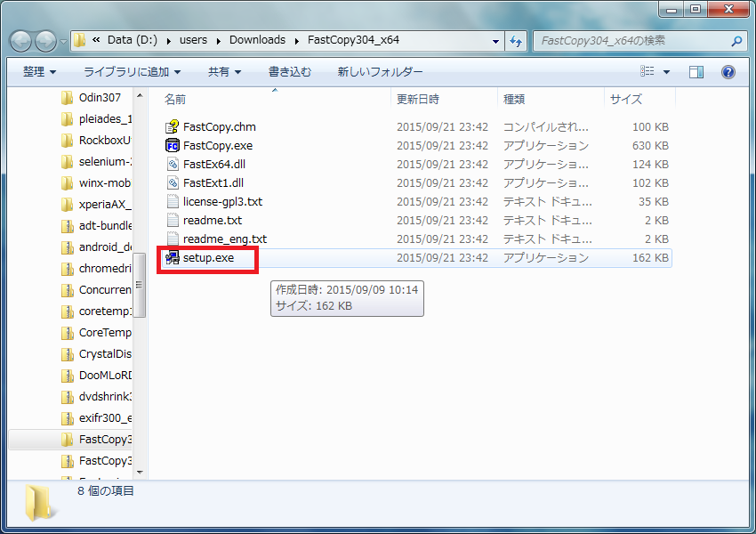Open the address bar history dropdown arrow

coord(495,42)
